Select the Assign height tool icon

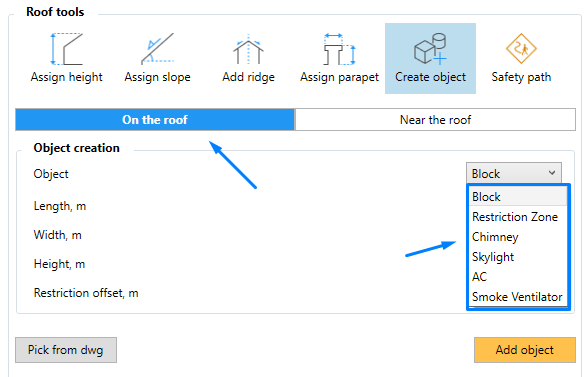click(66, 49)
